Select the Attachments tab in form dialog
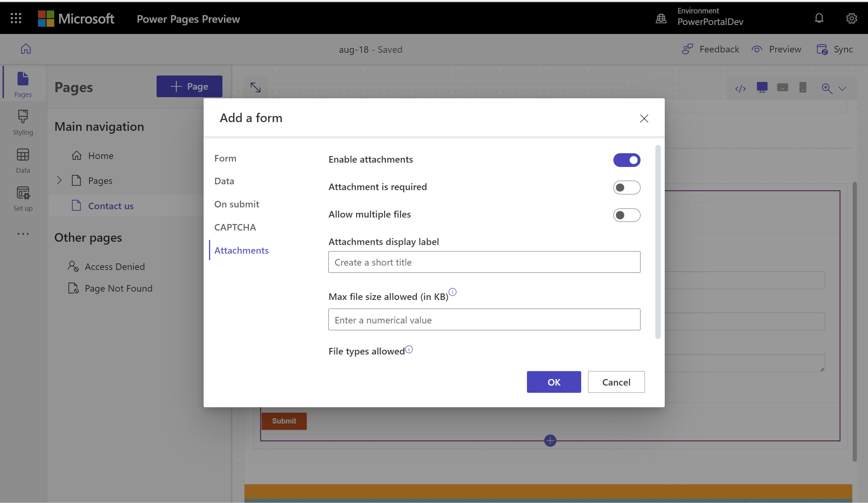868x503 pixels. pyautogui.click(x=242, y=250)
